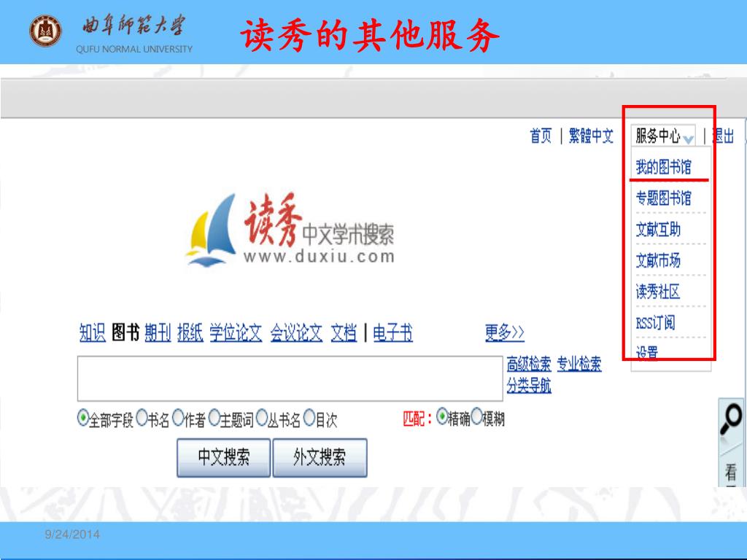Choose 模糊 matching option
747x560 pixels.
[477, 417]
